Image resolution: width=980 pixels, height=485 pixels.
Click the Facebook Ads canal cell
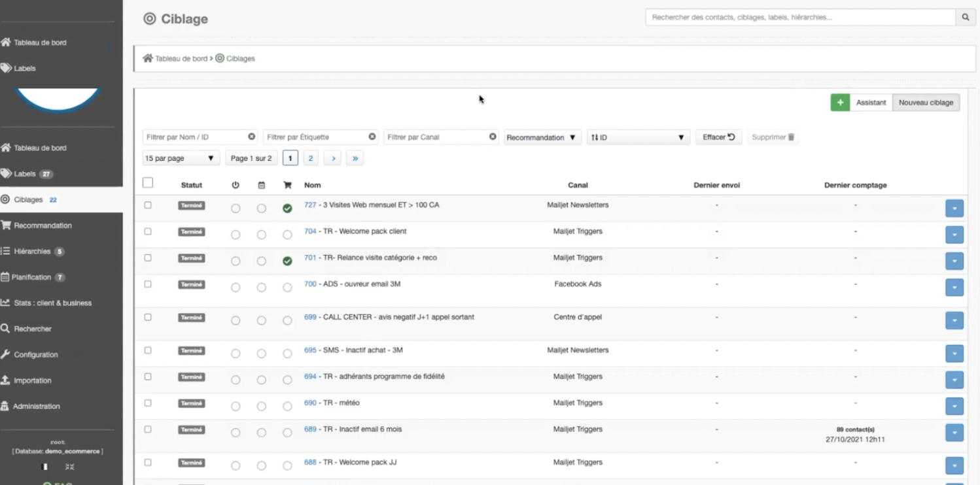pyautogui.click(x=578, y=284)
